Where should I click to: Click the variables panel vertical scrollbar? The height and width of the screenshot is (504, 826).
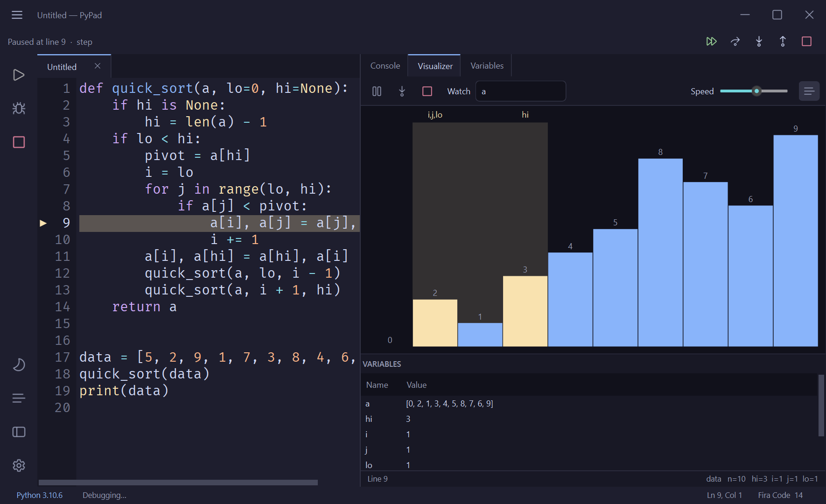coord(821,406)
